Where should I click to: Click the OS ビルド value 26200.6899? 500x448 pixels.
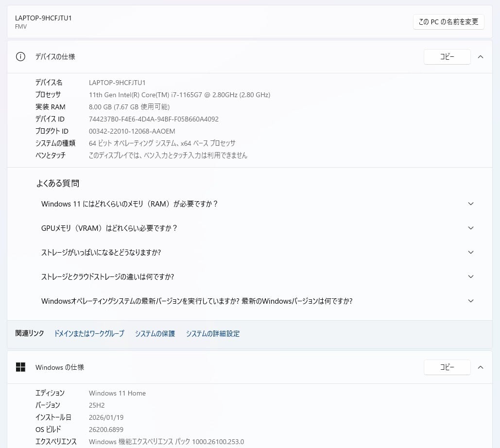pos(106,430)
